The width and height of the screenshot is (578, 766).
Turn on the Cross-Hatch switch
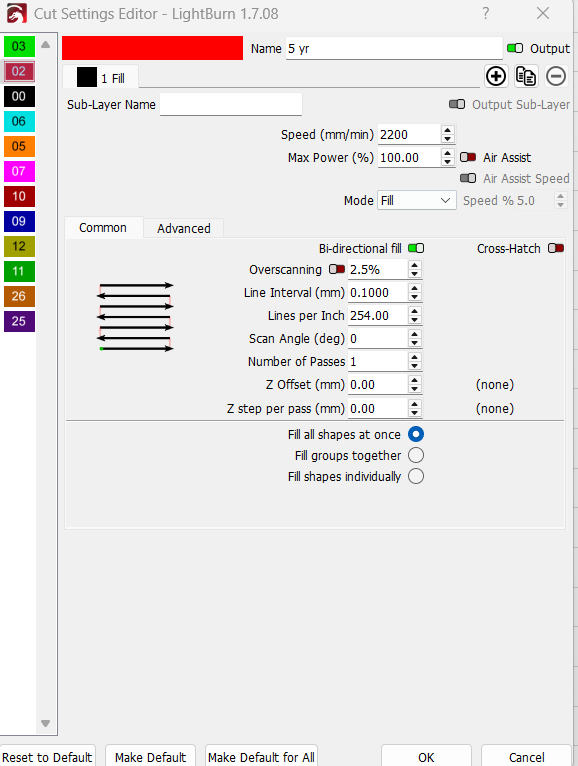[x=556, y=248]
